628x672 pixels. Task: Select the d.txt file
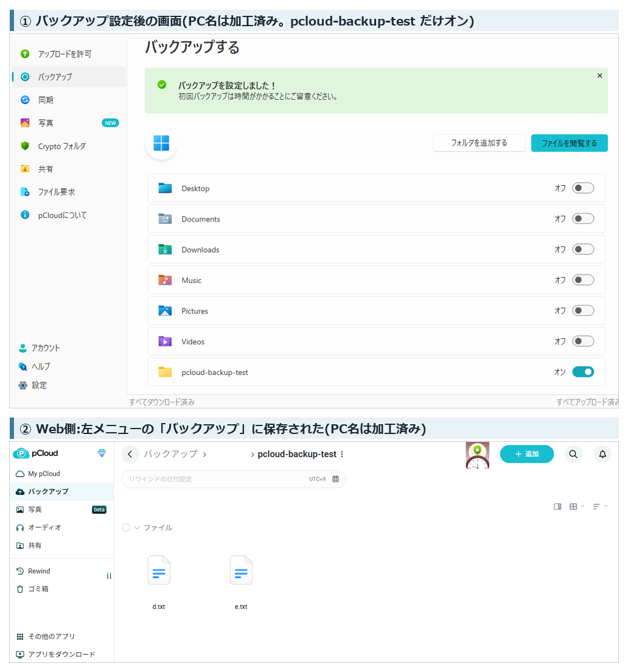pyautogui.click(x=159, y=583)
